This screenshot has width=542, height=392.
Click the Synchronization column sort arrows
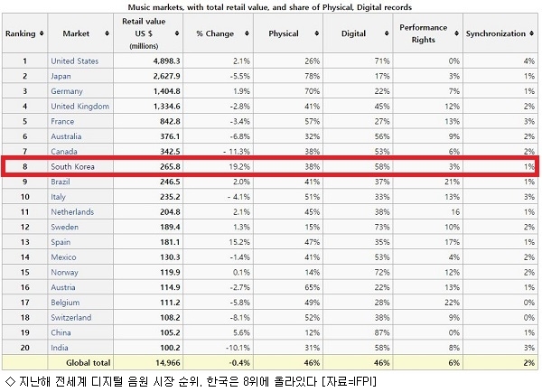(531, 33)
